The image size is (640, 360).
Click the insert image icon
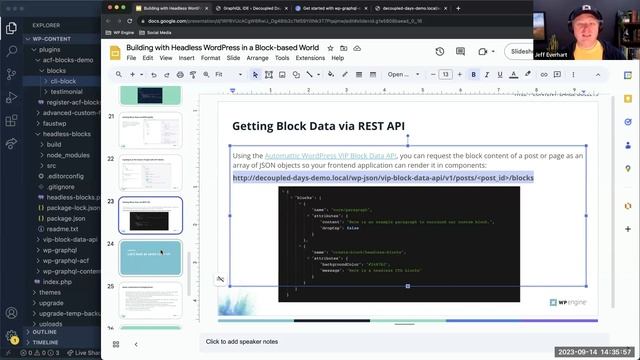[282, 75]
